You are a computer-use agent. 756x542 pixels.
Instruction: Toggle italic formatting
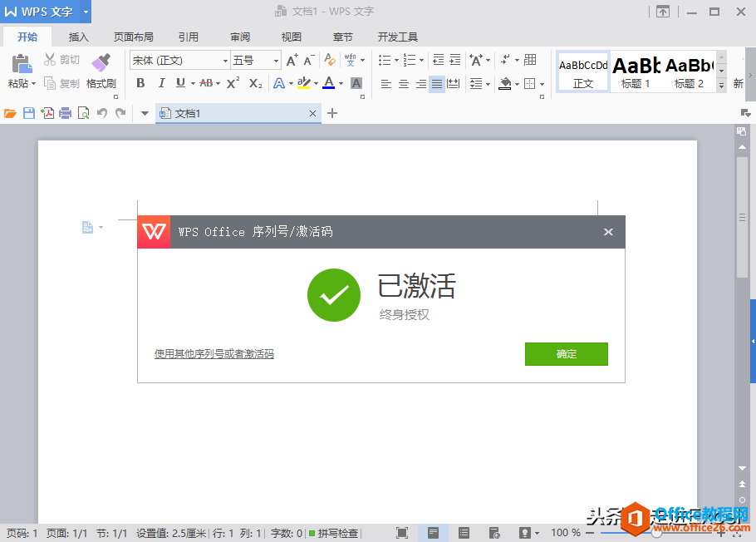(x=161, y=83)
